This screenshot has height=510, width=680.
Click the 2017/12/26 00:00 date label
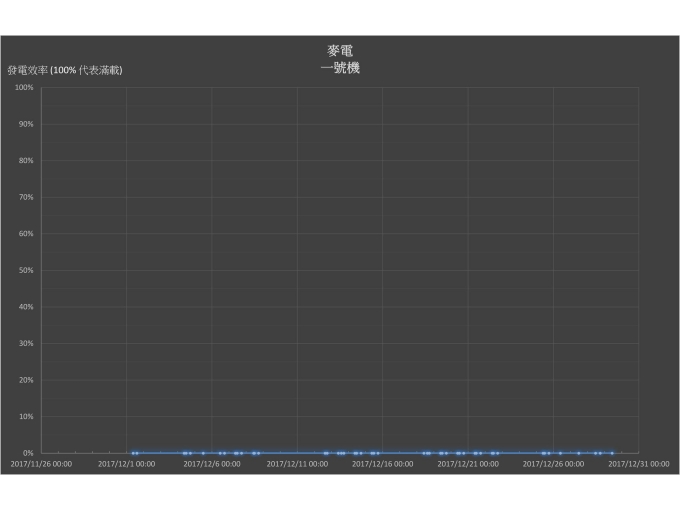(553, 464)
